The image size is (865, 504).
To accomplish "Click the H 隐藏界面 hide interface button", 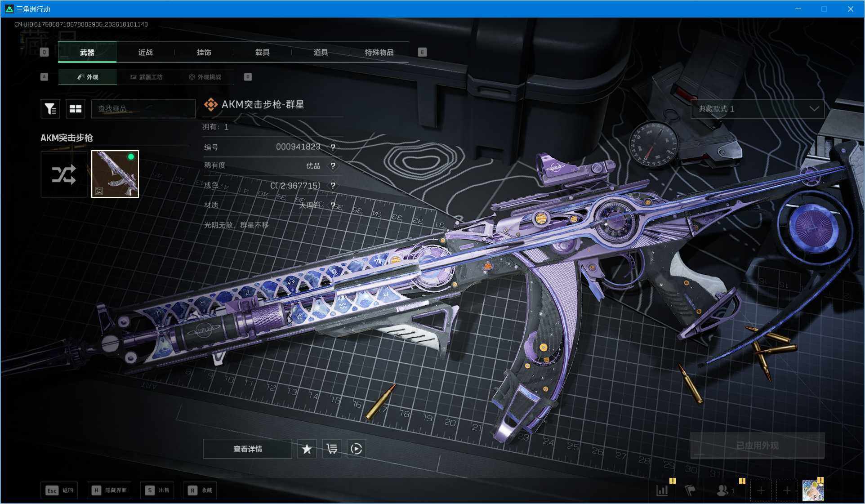I will [x=109, y=490].
